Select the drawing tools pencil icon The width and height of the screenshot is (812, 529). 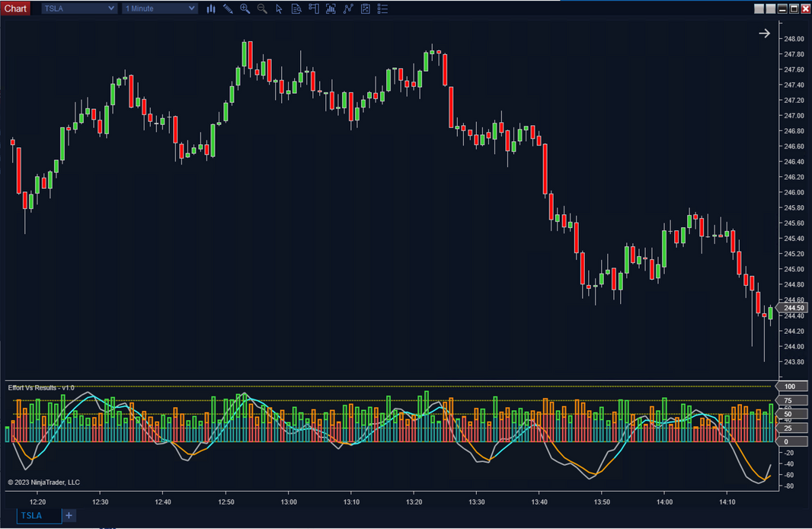pyautogui.click(x=228, y=9)
